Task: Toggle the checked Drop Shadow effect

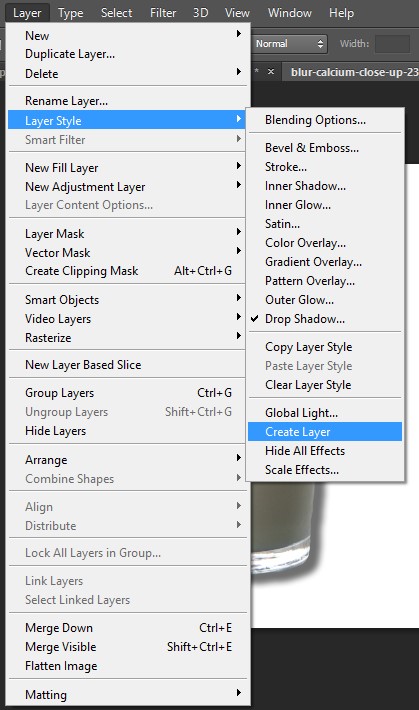Action: coord(325,319)
